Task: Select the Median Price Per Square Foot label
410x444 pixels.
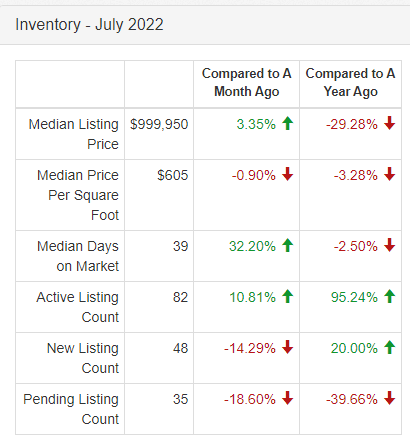Action: pyautogui.click(x=78, y=195)
